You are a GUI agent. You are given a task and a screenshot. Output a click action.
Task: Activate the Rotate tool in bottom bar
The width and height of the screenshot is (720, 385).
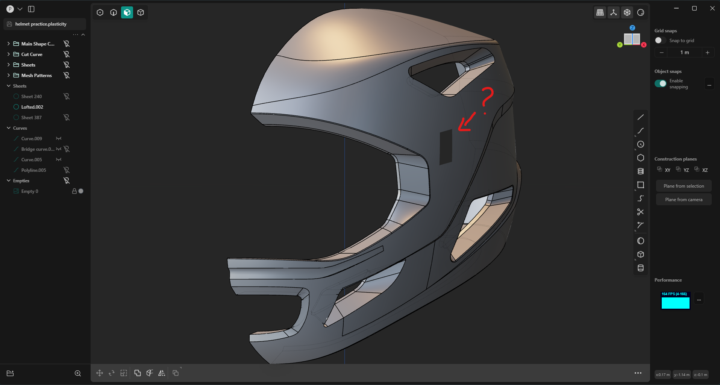pos(112,373)
